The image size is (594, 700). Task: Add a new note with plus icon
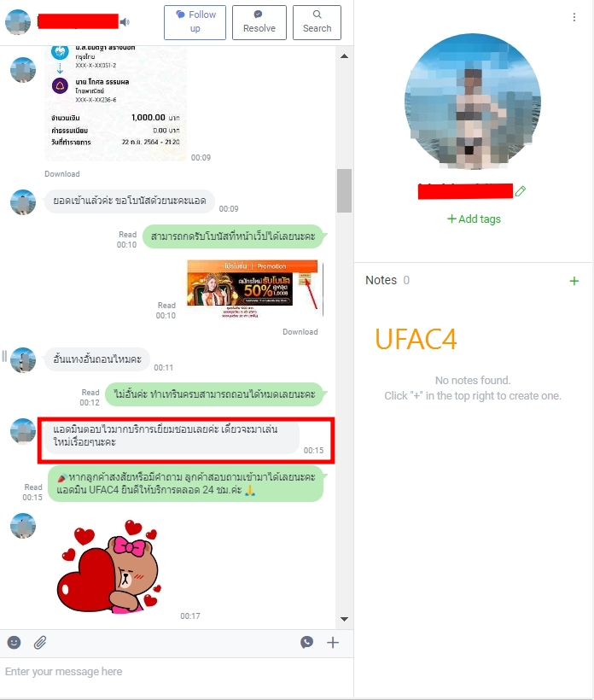tap(574, 281)
